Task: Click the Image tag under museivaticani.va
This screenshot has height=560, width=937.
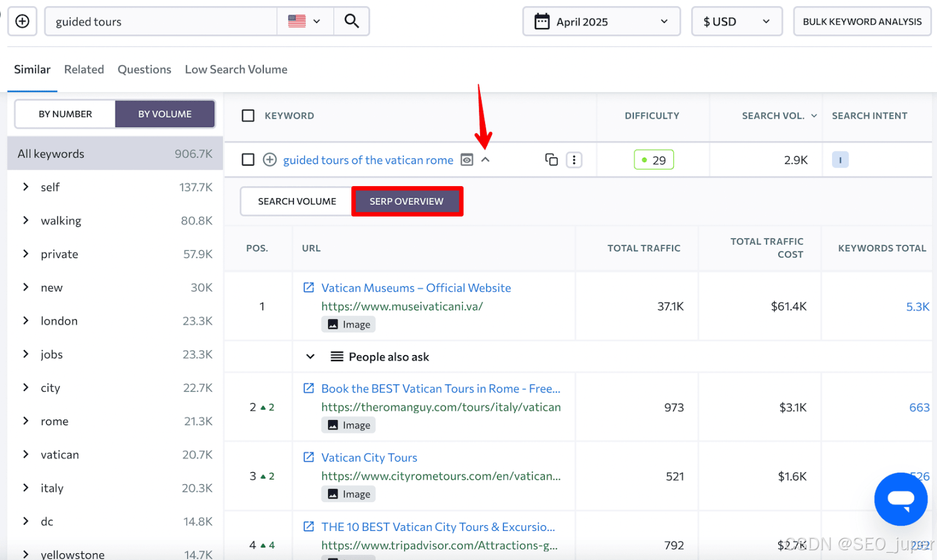Action: coord(348,325)
